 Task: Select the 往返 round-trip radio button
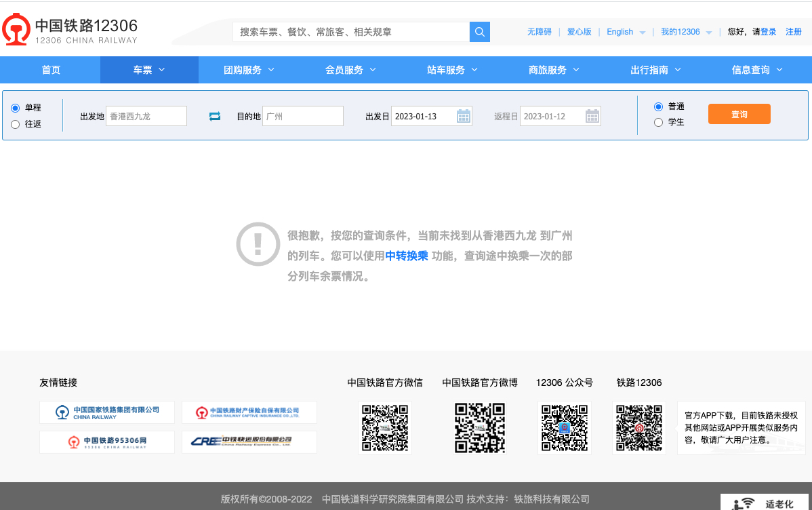(x=16, y=124)
